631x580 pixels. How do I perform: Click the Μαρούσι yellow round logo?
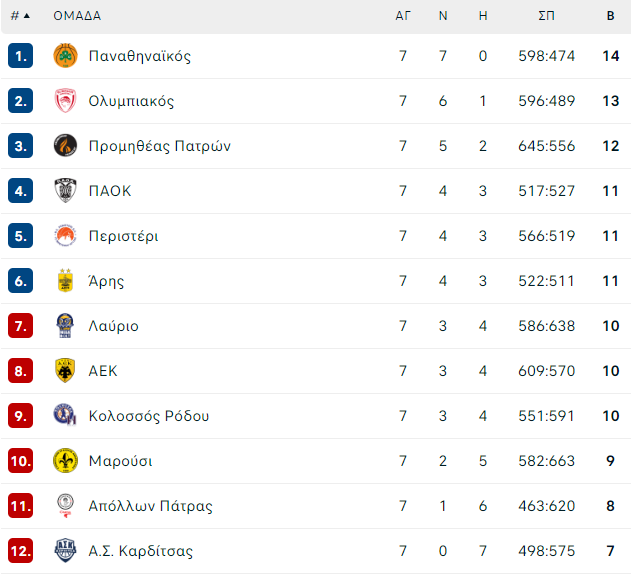point(65,460)
